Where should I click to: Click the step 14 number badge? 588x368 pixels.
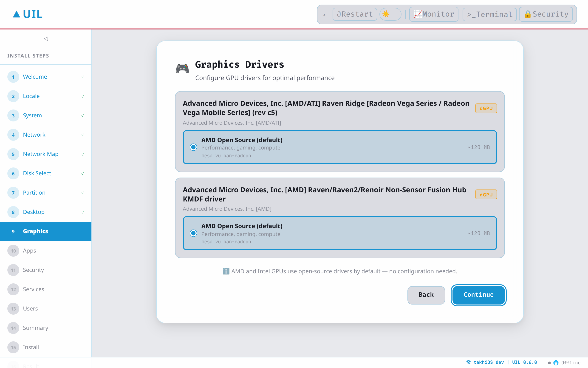coord(13,328)
